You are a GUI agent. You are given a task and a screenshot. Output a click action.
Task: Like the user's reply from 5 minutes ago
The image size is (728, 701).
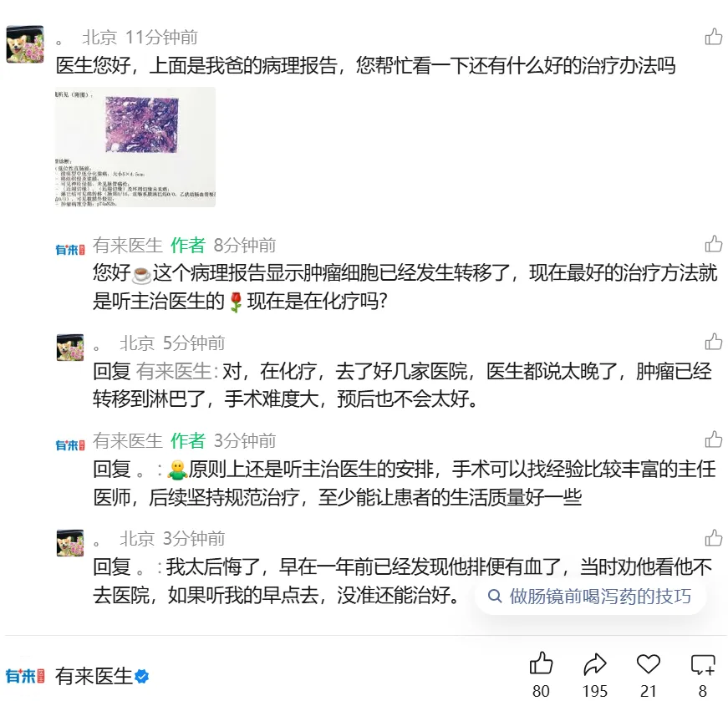(714, 342)
